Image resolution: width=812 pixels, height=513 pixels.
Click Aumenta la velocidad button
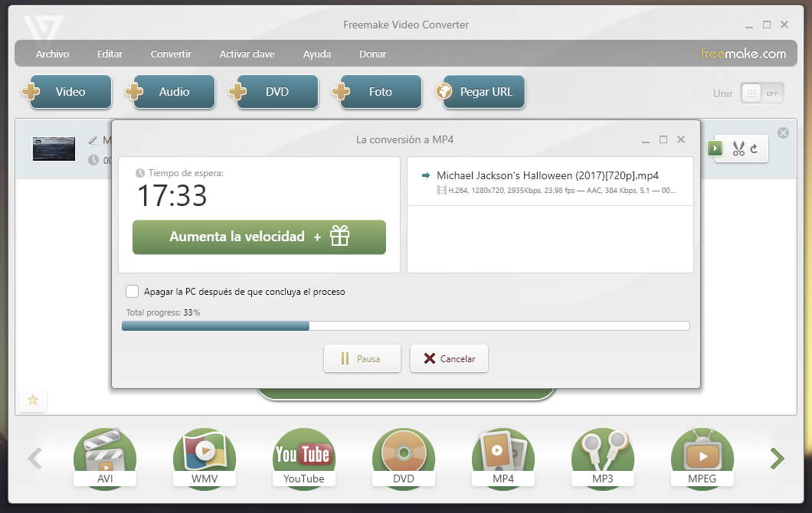pyautogui.click(x=259, y=237)
